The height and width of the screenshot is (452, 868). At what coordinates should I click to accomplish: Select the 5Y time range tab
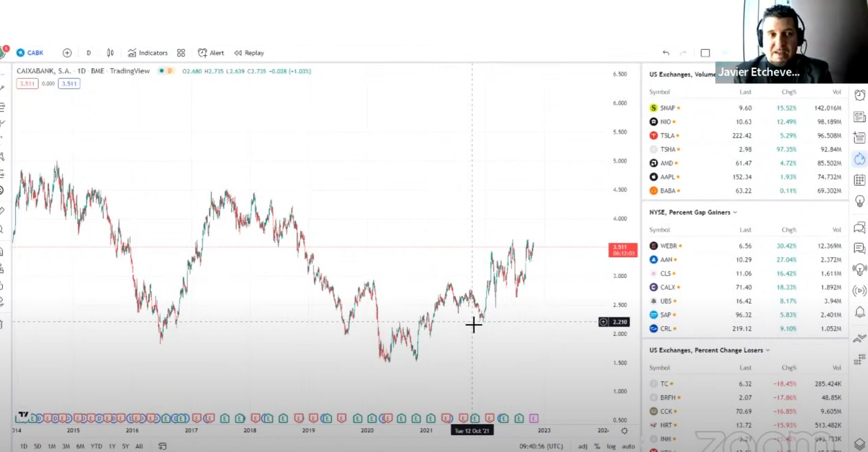tap(125, 446)
